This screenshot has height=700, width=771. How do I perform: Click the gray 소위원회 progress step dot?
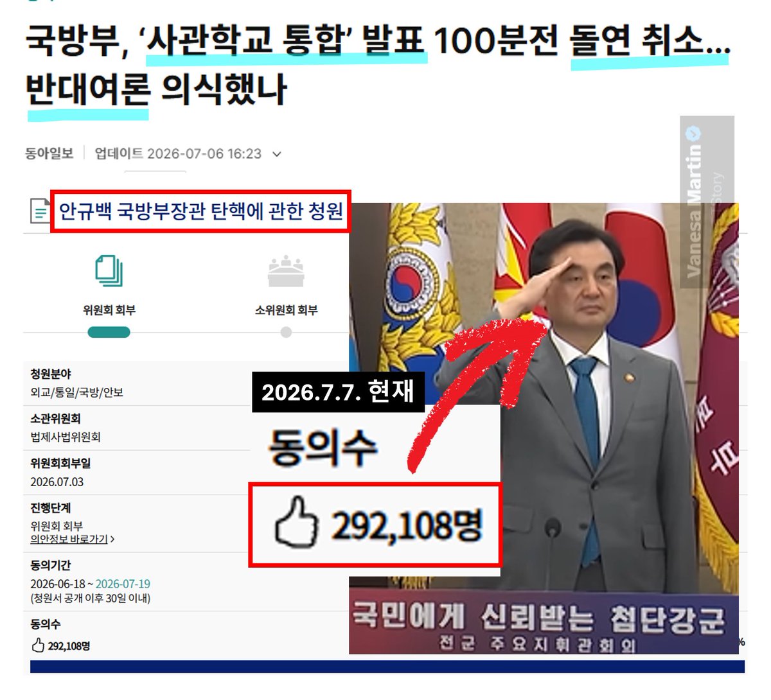coord(286,332)
